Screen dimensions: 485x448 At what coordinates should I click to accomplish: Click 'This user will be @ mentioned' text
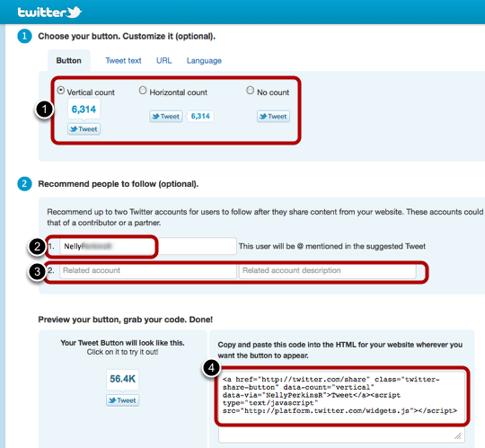click(x=332, y=246)
